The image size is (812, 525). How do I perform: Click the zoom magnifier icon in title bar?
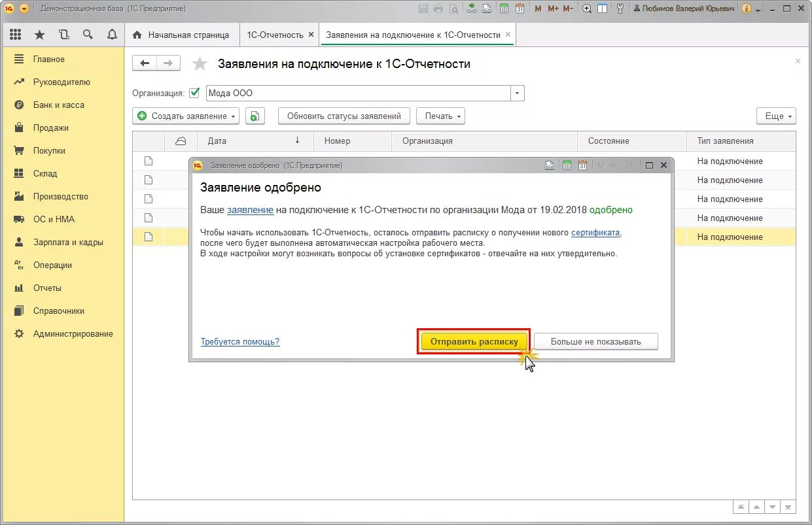pyautogui.click(x=587, y=8)
